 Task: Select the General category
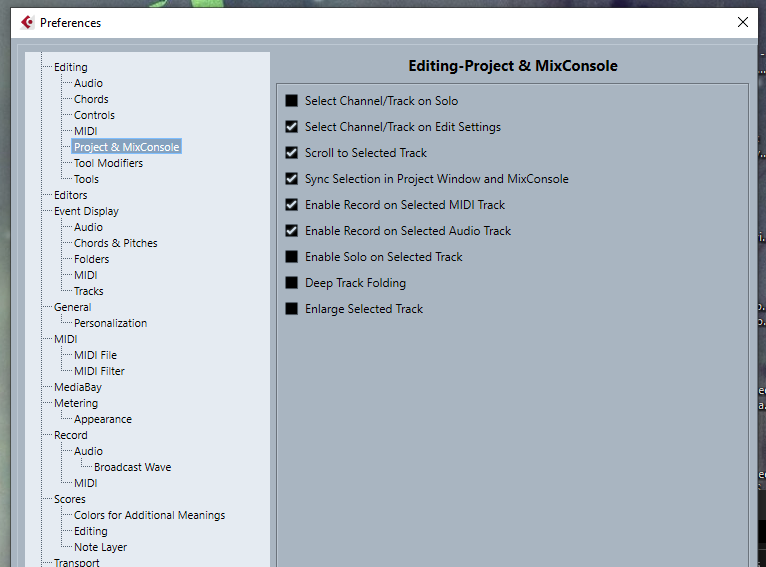coord(72,307)
